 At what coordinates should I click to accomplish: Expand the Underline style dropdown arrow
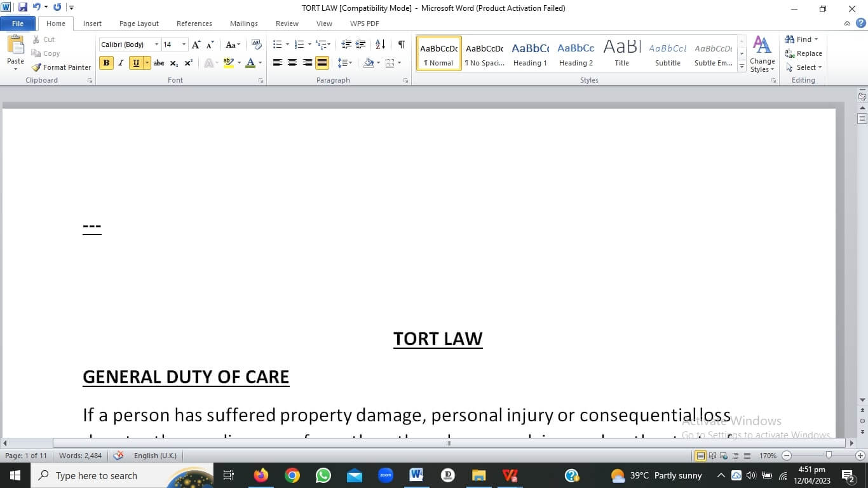point(147,63)
